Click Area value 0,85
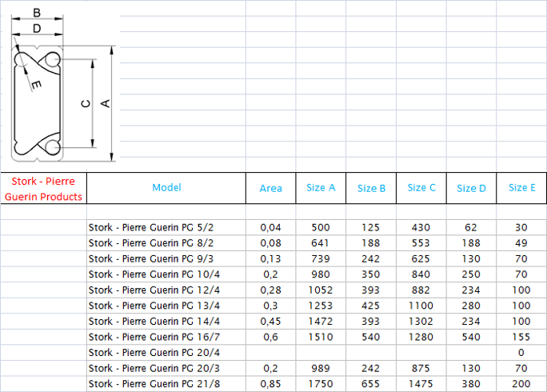 (x=271, y=384)
